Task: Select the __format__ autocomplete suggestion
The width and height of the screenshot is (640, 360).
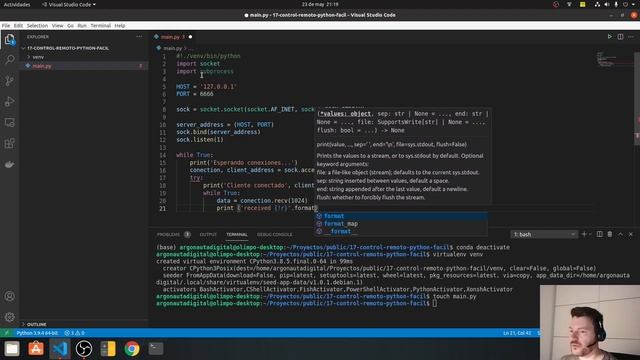Action: pos(400,231)
